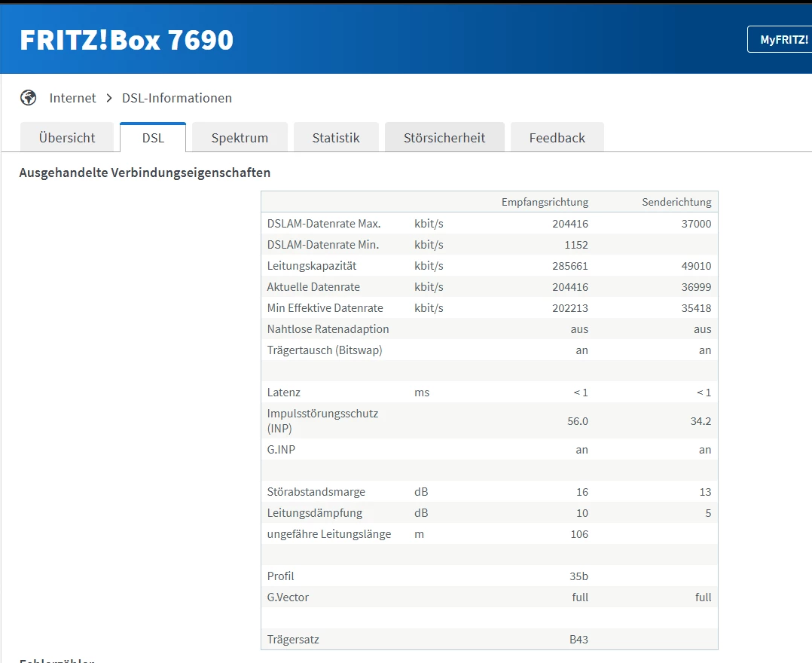This screenshot has height=663, width=812.
Task: Click the Leitungsdämpfung value 5
Action: click(708, 513)
